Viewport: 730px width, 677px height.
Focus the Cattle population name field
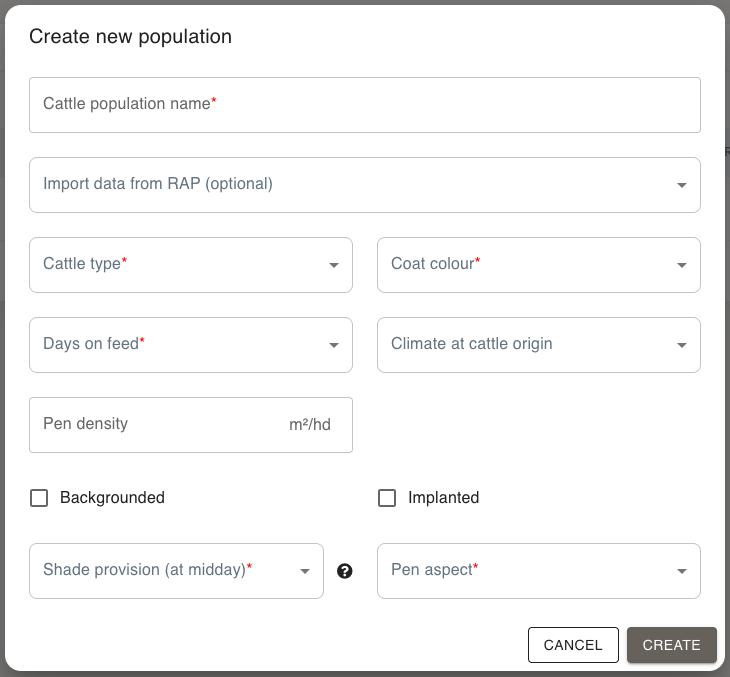(x=364, y=105)
